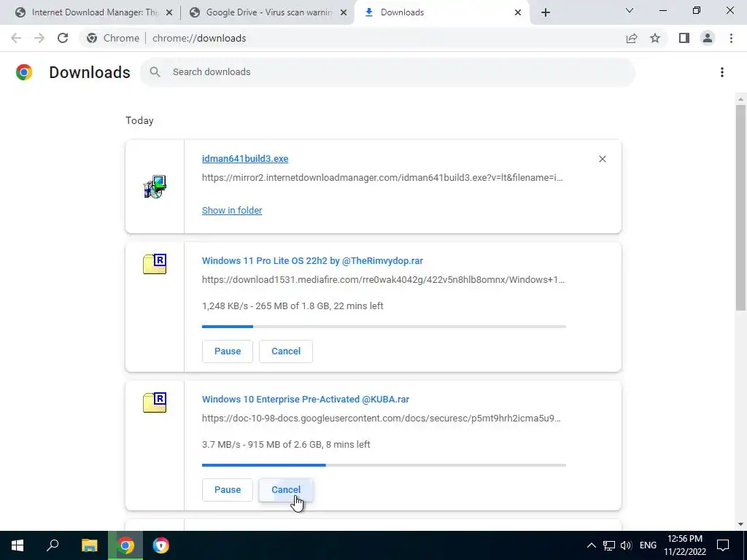Cancel the Windows 11 Pro Lite download
Viewport: 747px width, 560px height.
286,351
